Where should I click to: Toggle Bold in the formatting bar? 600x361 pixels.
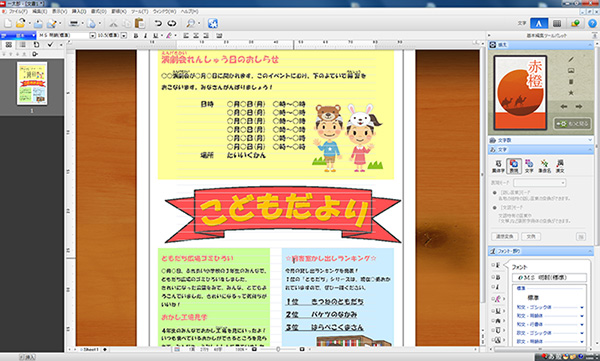[135, 36]
